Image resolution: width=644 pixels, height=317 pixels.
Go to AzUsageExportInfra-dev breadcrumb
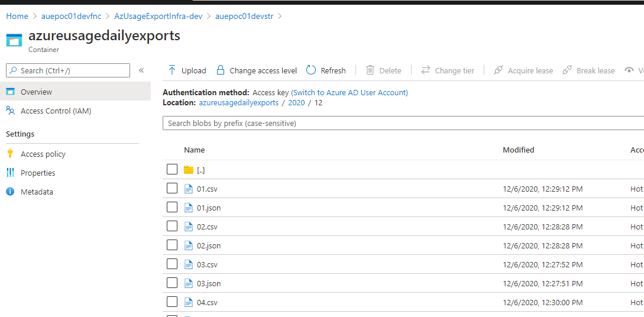(x=158, y=17)
